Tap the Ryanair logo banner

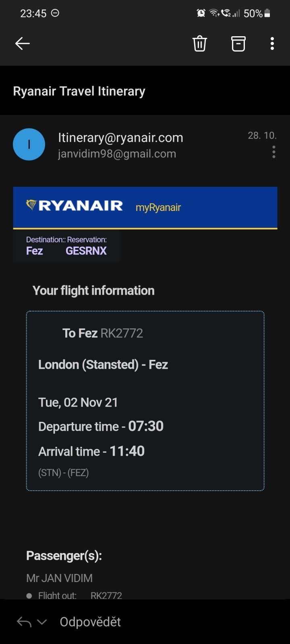75,206
